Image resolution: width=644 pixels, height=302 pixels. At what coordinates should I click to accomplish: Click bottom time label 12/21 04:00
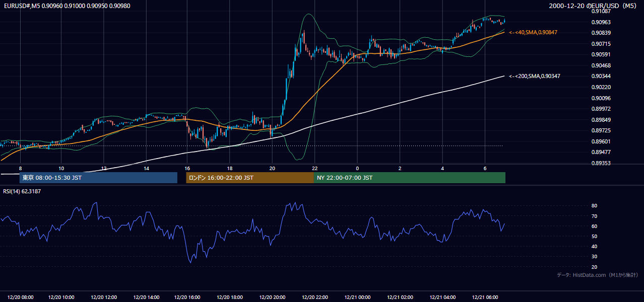[442, 297]
